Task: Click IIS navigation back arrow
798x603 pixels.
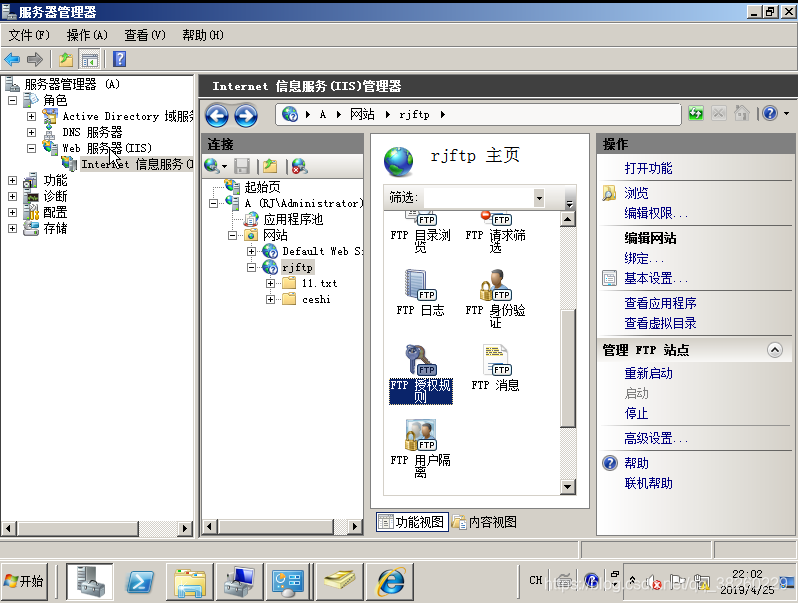Action: pyautogui.click(x=217, y=116)
